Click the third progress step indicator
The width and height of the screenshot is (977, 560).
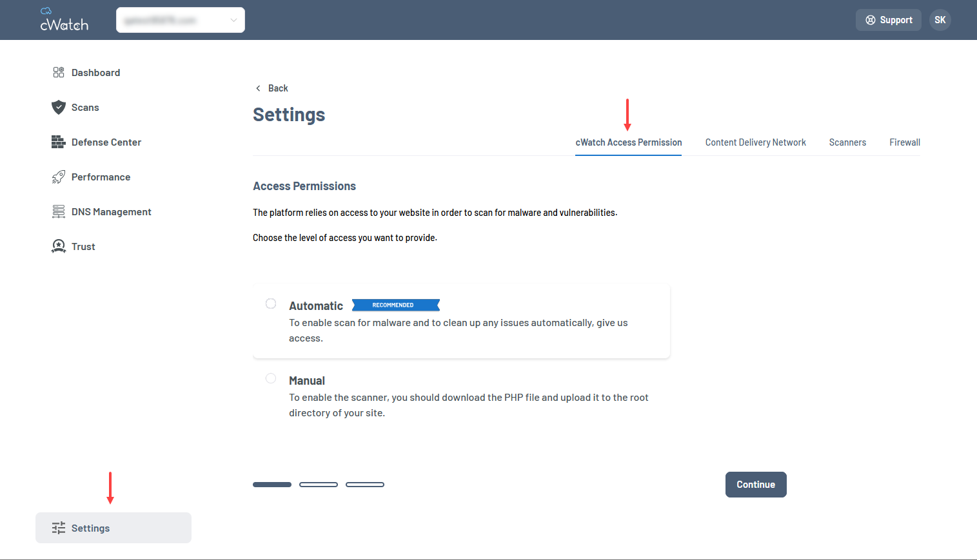pyautogui.click(x=365, y=485)
